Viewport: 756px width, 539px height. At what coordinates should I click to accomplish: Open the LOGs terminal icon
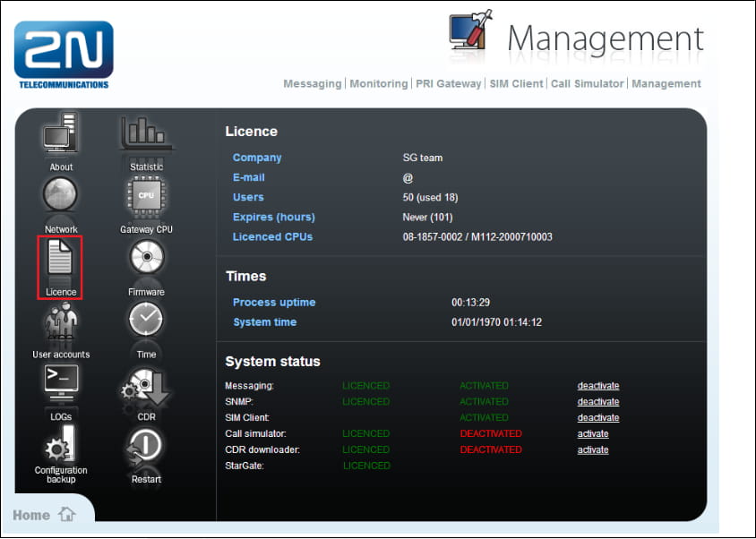61,383
